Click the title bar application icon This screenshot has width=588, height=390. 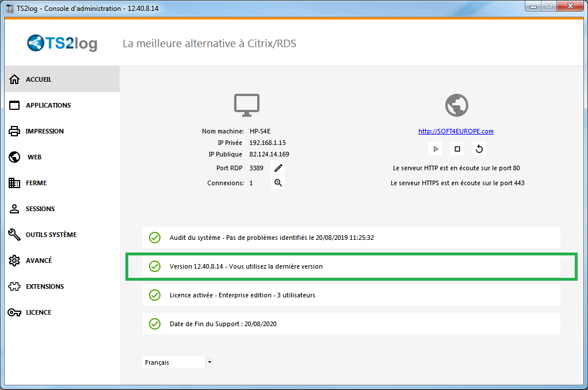tap(10, 8)
